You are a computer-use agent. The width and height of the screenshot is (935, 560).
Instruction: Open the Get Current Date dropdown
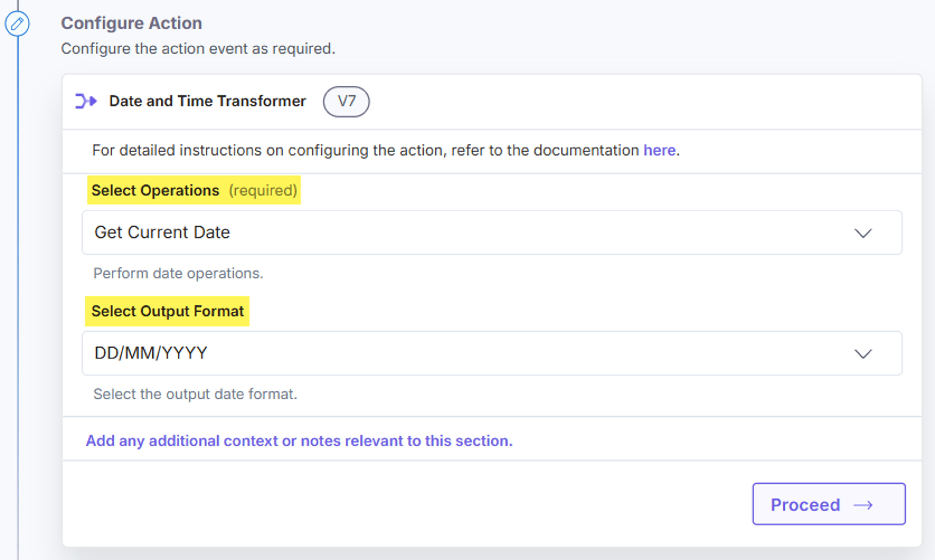coord(492,232)
